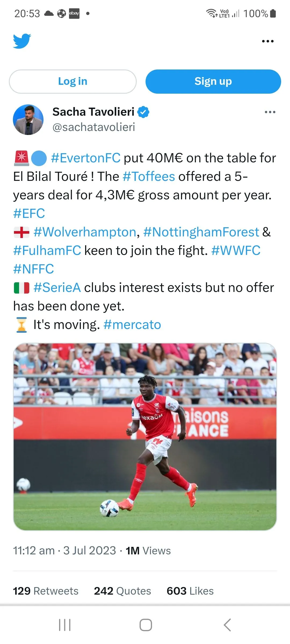
Task: Open the @sachatavolieri handle
Action: click(x=94, y=127)
